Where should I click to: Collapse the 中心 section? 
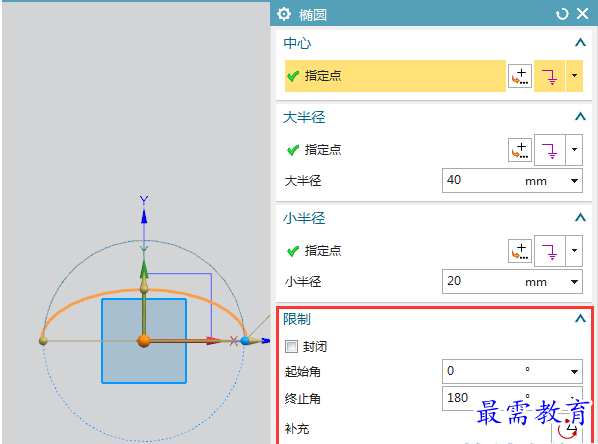click(x=580, y=42)
